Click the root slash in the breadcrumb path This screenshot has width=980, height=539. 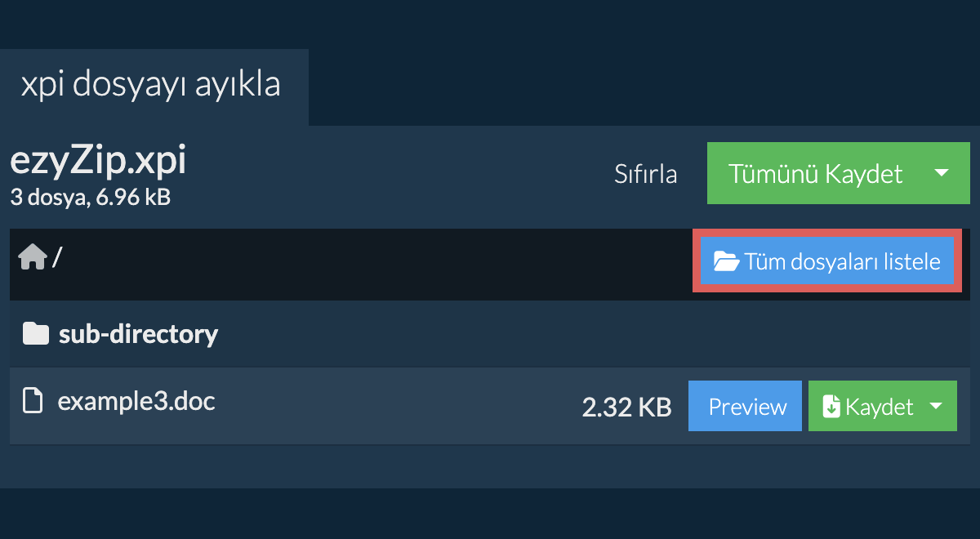(57, 258)
